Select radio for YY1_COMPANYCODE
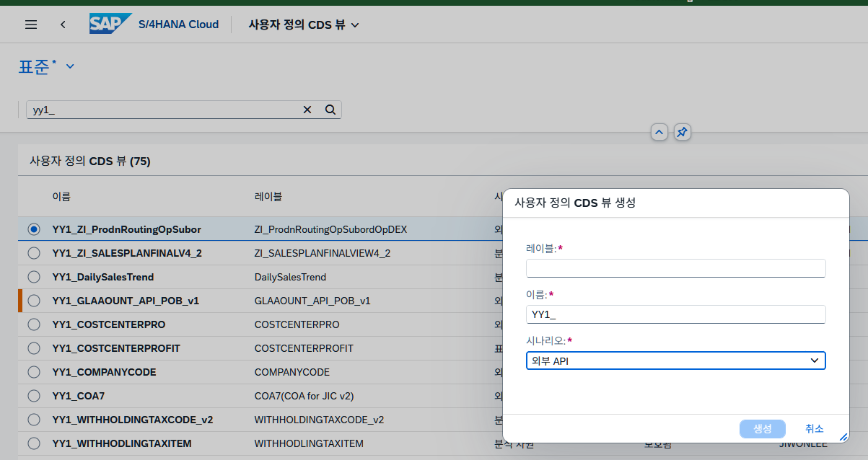Screen dimensions: 868x460 point(34,372)
